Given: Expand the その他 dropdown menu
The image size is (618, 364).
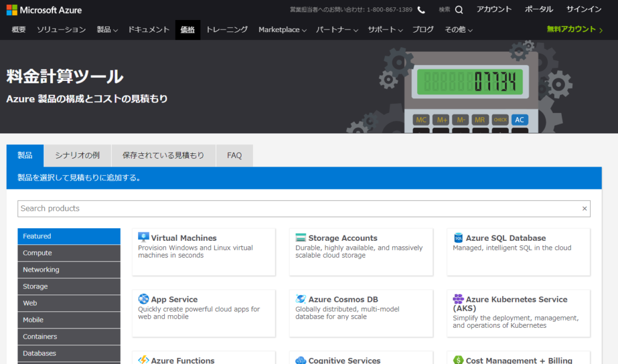Looking at the screenshot, I should pyautogui.click(x=459, y=30).
